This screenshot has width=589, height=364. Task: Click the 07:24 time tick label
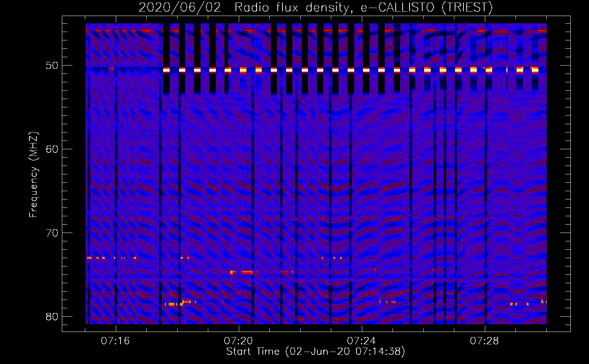361,341
